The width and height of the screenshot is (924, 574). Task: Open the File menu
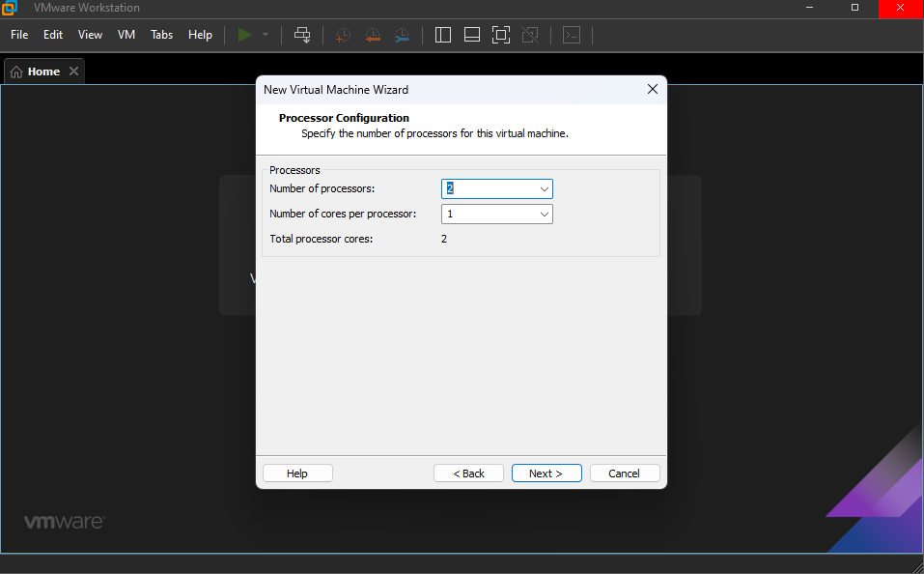click(19, 35)
